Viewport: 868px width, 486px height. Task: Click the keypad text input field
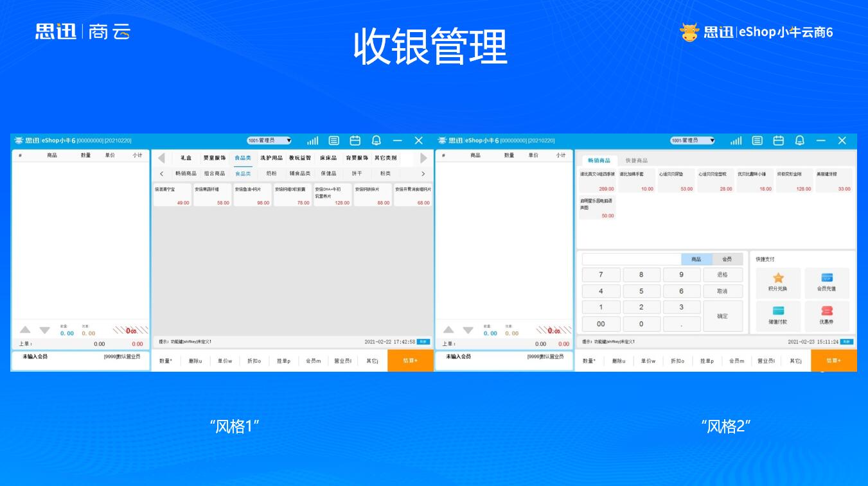click(x=632, y=259)
